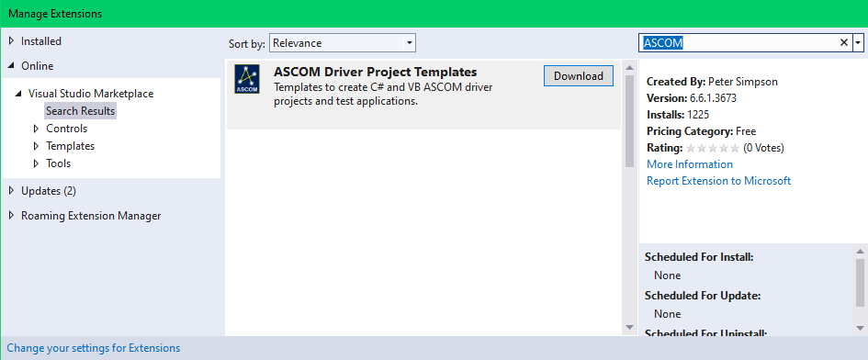The image size is (868, 360).
Task: Open the Roaming Extension Manager section
Action: (91, 216)
